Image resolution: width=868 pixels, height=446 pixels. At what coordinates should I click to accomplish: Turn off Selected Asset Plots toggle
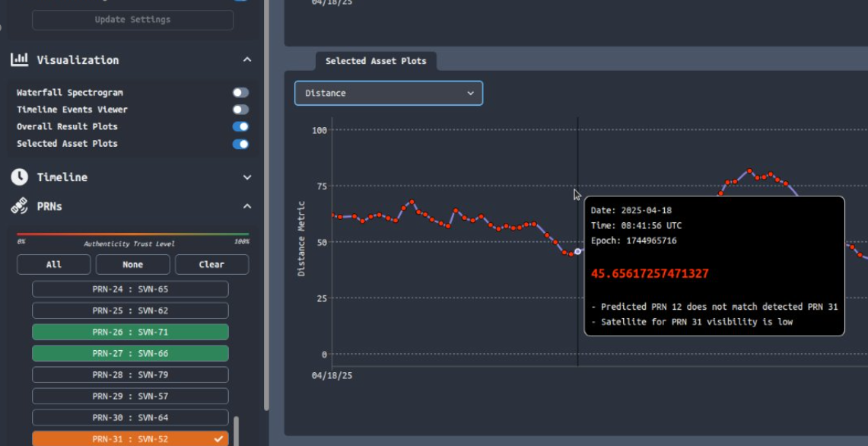click(x=241, y=144)
